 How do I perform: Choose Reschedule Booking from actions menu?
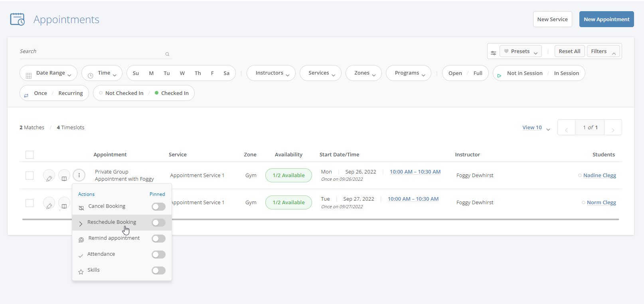[112, 222]
